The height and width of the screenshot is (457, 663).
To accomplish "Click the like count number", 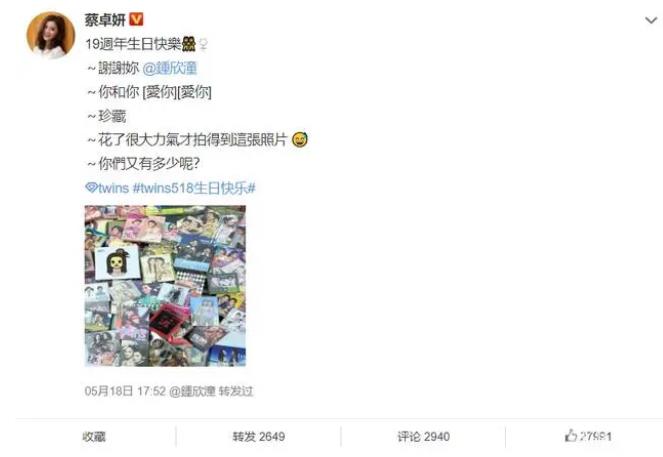I will click(595, 437).
